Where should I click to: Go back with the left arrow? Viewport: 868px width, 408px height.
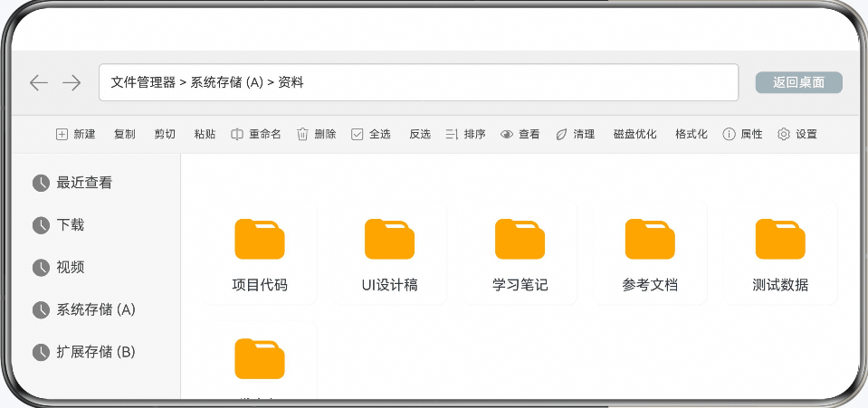[x=39, y=83]
